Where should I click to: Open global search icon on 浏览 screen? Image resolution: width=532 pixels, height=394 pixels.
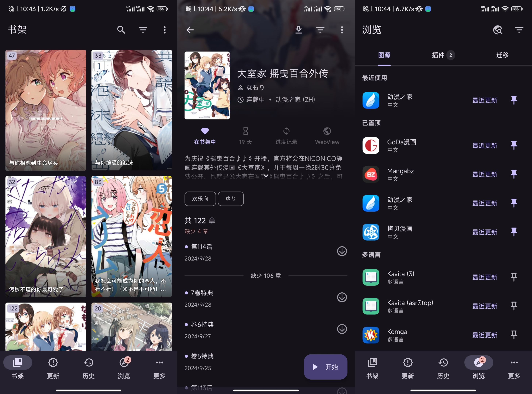click(498, 30)
